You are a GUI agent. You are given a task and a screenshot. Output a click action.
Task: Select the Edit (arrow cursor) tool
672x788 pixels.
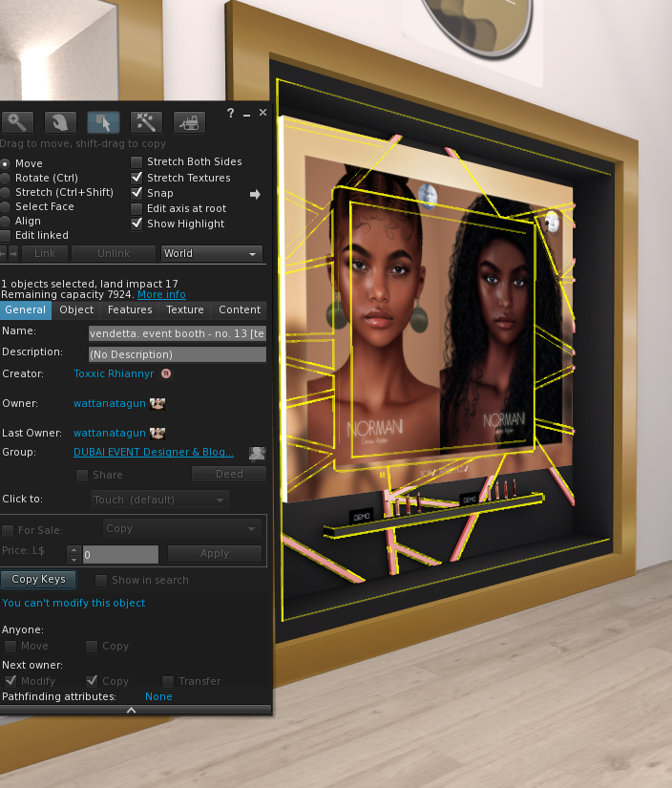pyautogui.click(x=103, y=122)
